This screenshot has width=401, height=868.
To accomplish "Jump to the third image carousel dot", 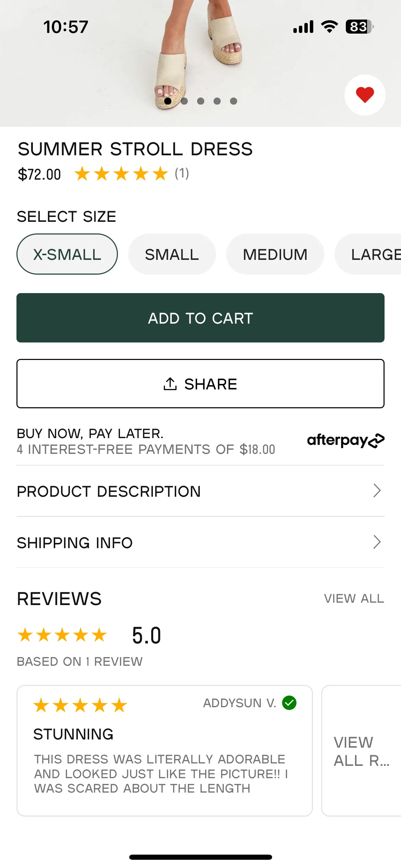I will coord(201,101).
